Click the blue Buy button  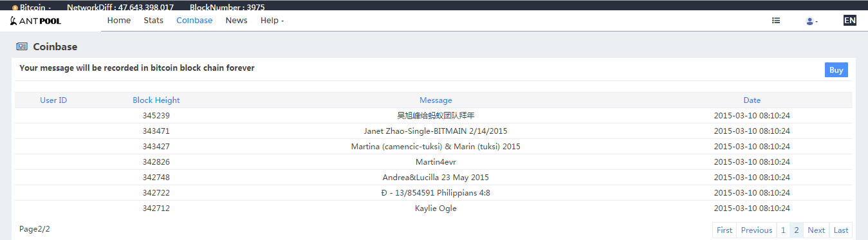[836, 70]
